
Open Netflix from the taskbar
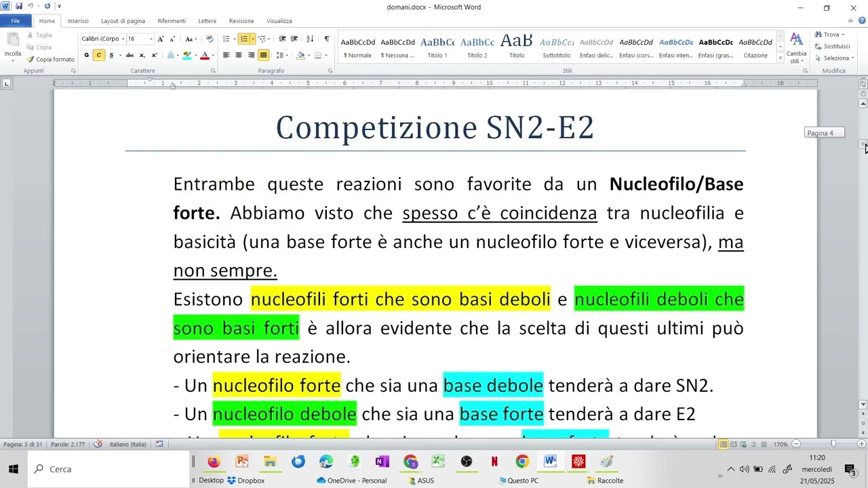coord(494,462)
